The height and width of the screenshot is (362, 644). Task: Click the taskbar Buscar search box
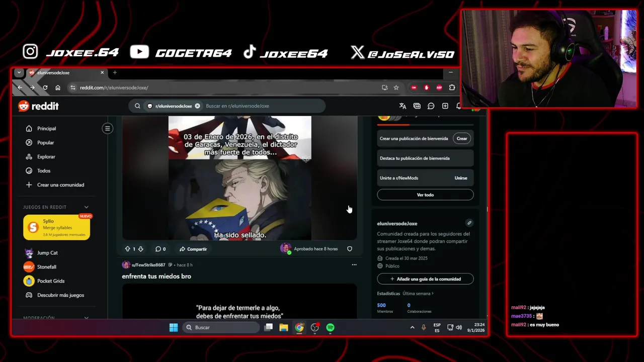(x=221, y=327)
